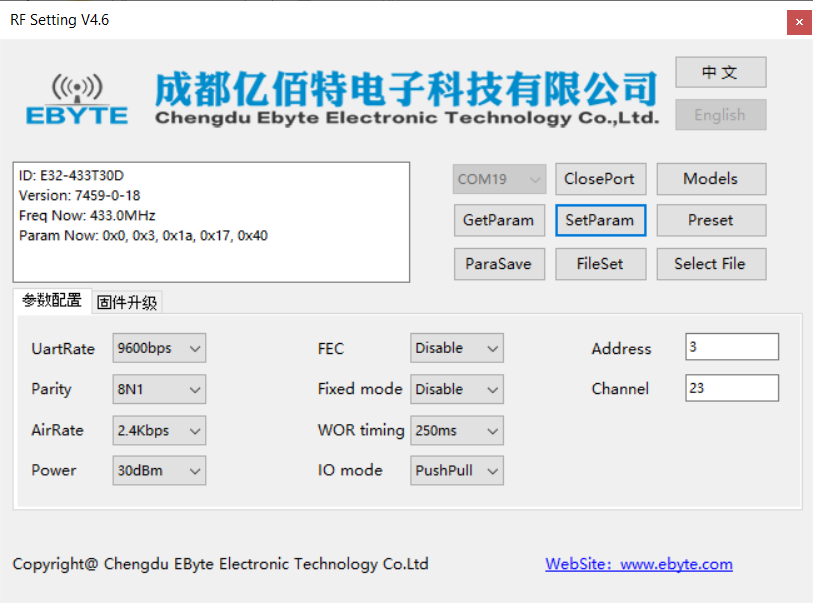
Task: Close the RF Setting window
Action: click(799, 22)
